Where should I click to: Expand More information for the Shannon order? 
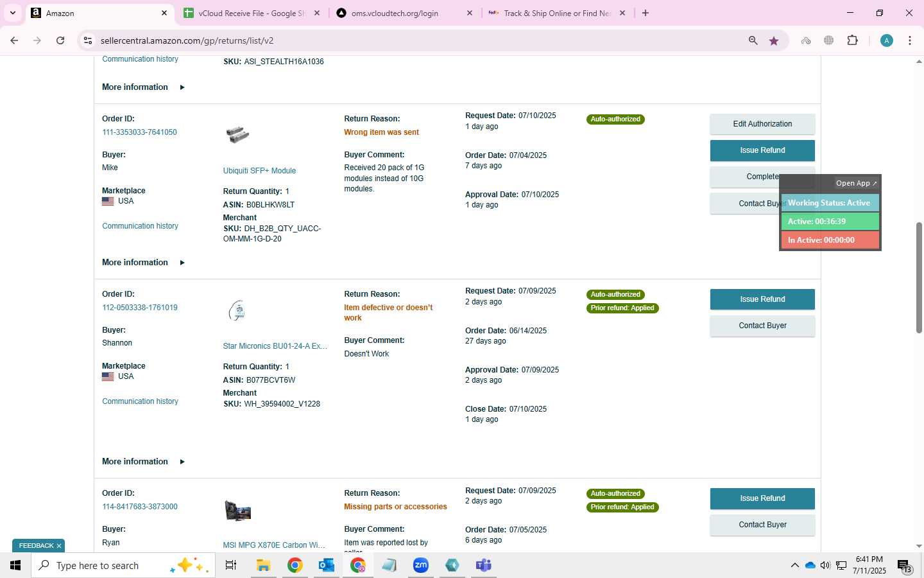(143, 462)
